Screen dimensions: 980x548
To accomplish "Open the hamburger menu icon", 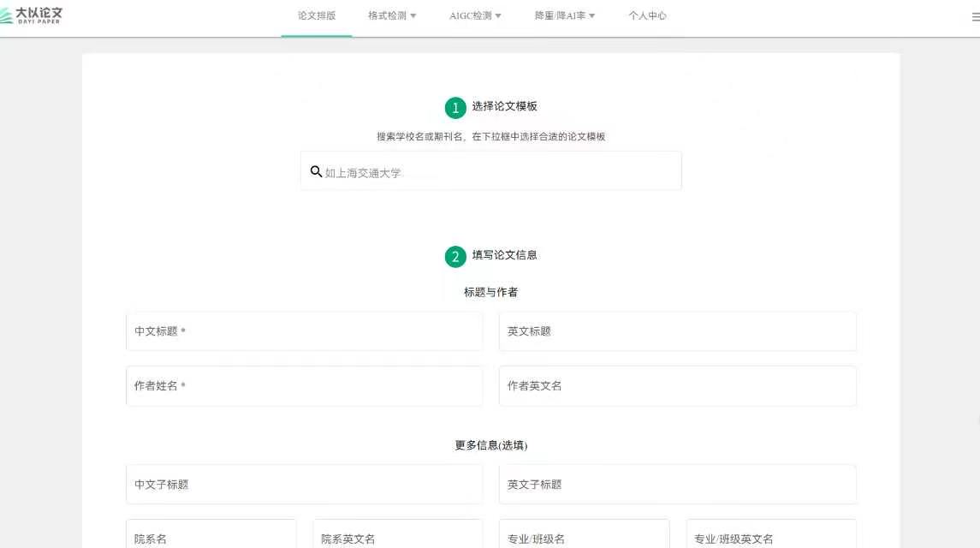I will click(976, 16).
